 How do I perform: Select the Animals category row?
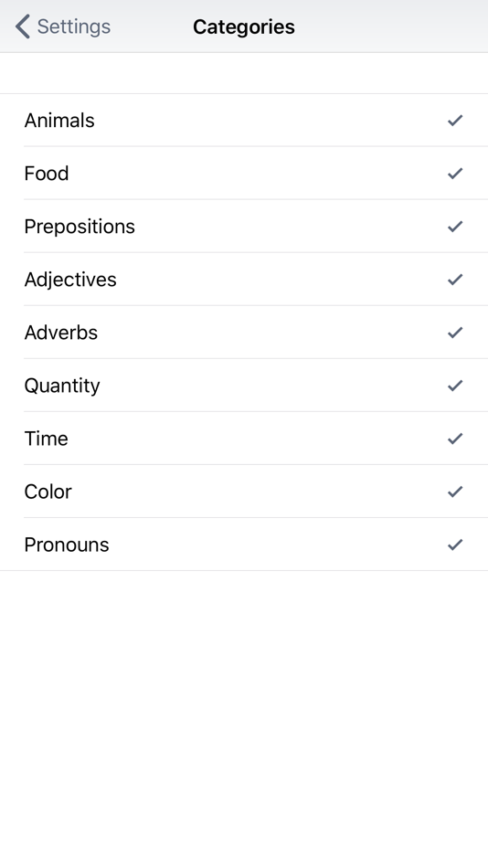(244, 120)
